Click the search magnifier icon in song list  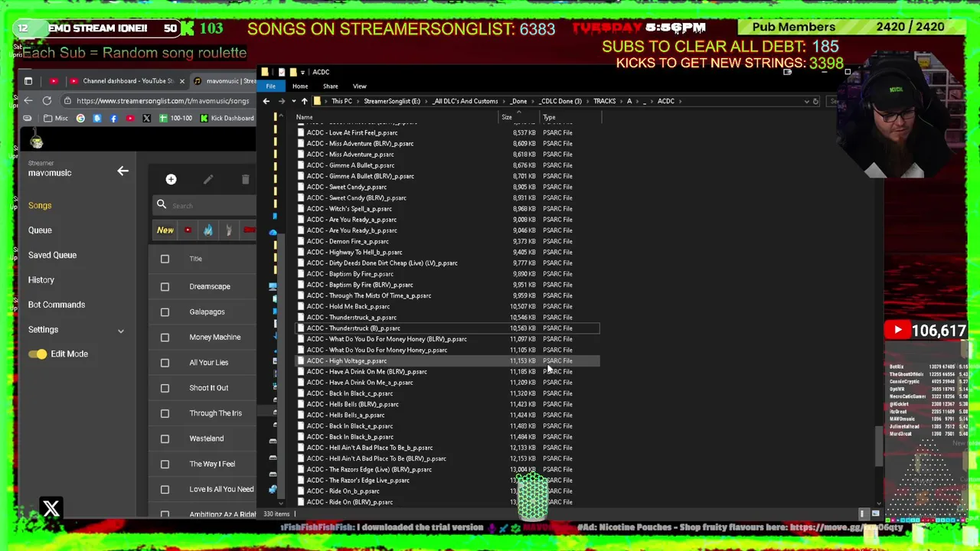[162, 204]
